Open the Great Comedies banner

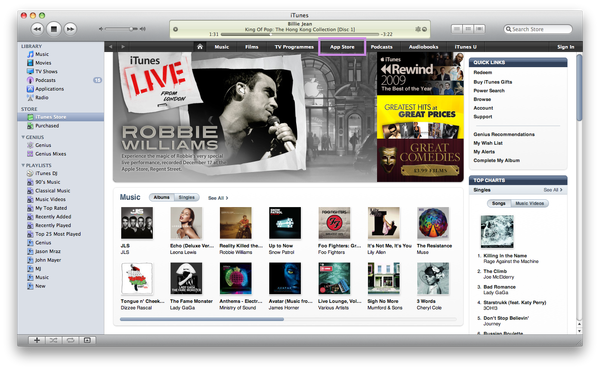[420, 160]
